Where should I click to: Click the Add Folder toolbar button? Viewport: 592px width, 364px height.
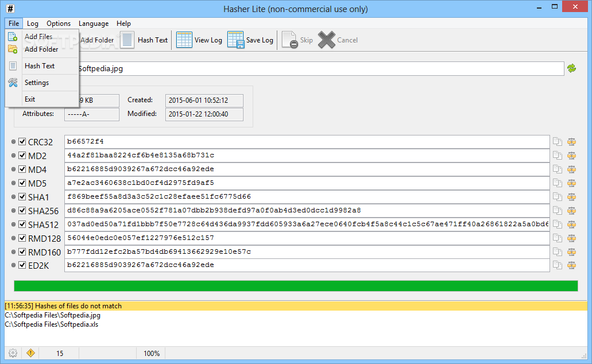(97, 40)
